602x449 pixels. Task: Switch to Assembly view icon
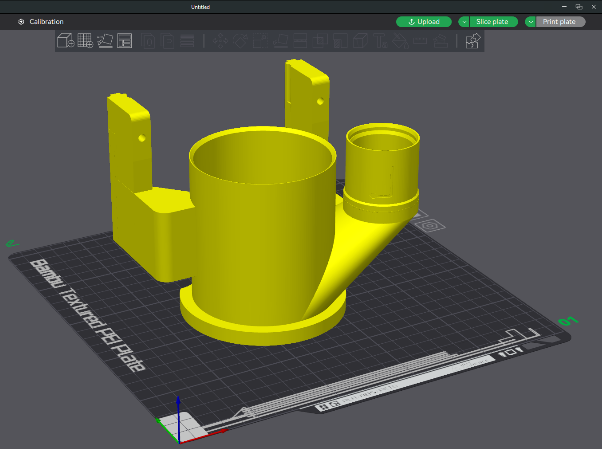coord(474,41)
